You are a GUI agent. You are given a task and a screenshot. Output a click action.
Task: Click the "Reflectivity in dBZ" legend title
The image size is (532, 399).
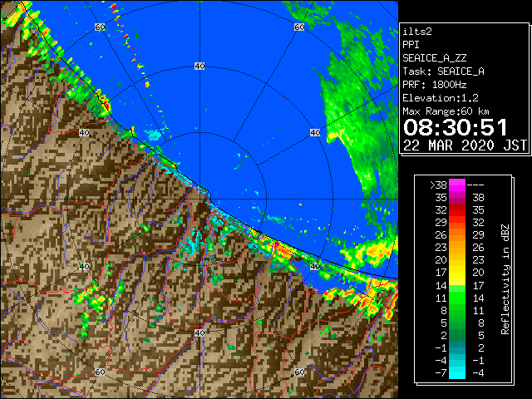505,279
